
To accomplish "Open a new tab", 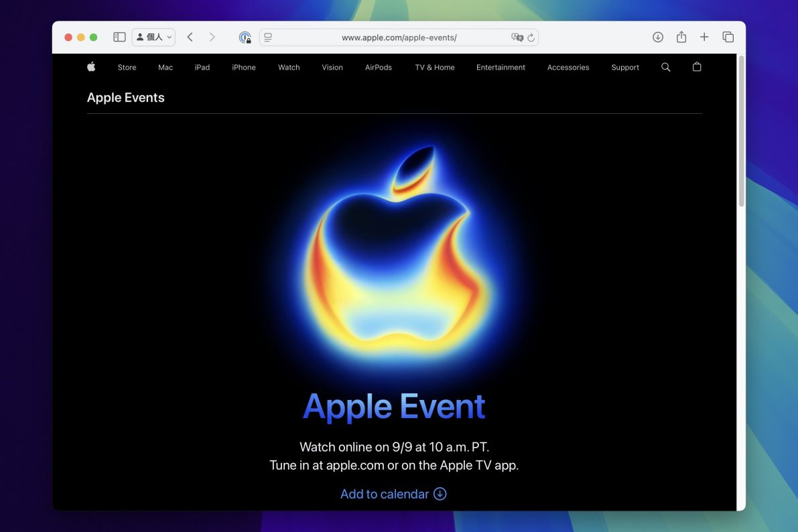I will coord(704,38).
